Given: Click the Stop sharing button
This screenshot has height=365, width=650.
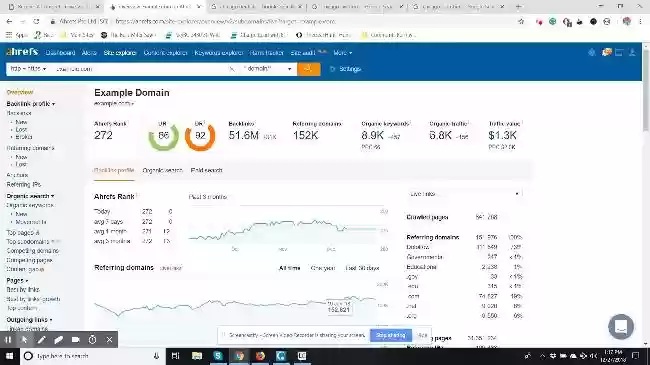Looking at the screenshot, I should pos(390,335).
